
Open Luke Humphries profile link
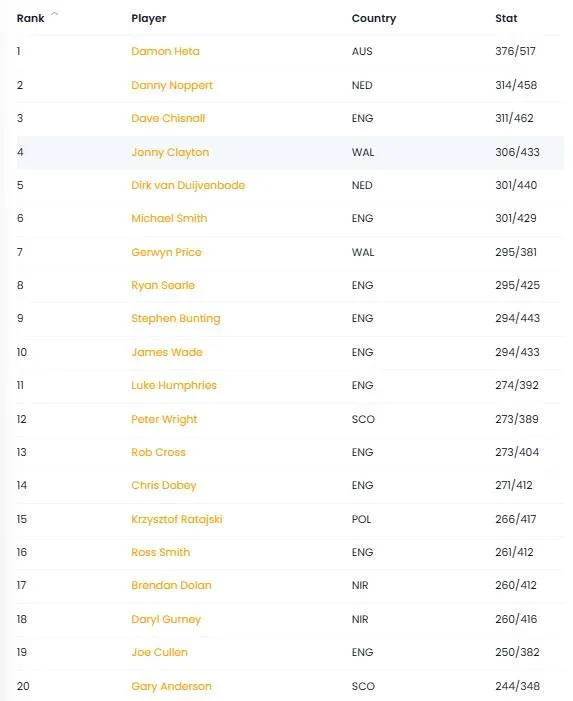click(x=174, y=386)
